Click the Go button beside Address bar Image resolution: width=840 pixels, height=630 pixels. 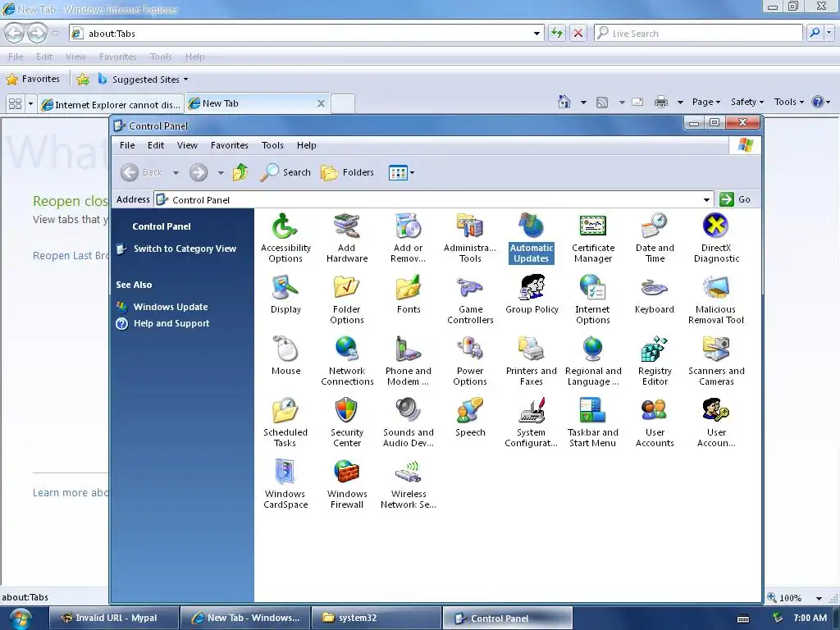tap(735, 199)
